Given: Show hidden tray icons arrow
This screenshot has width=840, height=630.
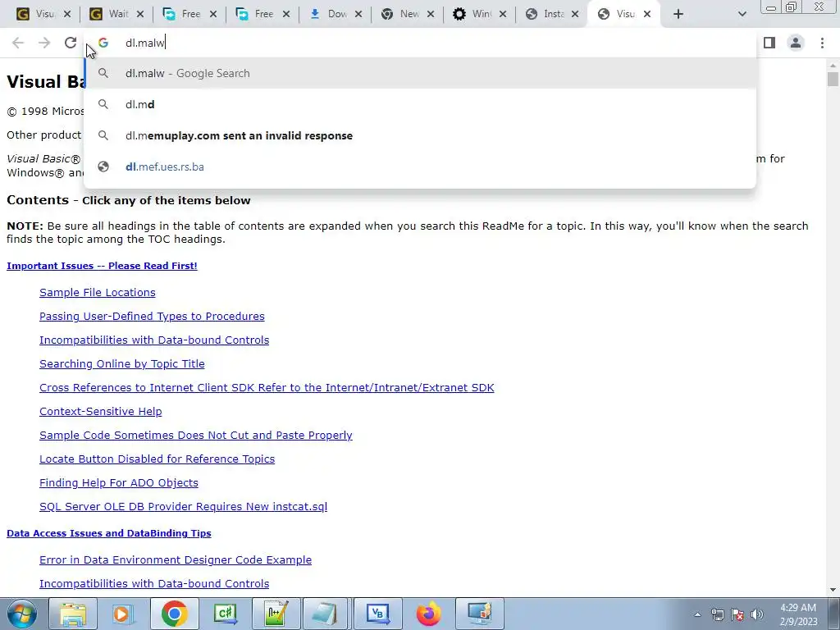Looking at the screenshot, I should (697, 615).
